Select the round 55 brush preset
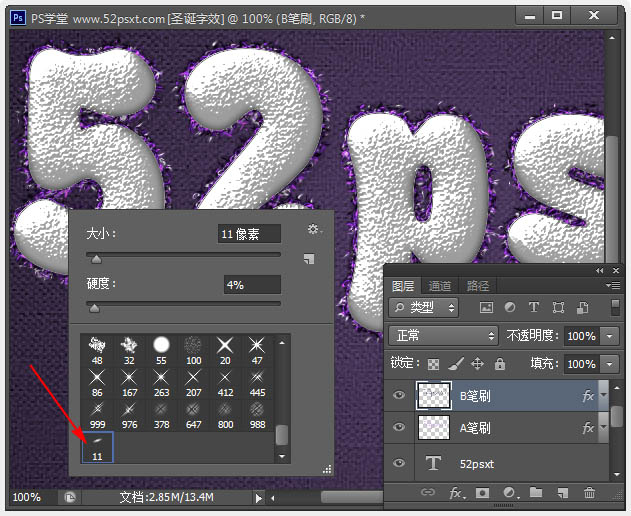The image size is (631, 516). [161, 349]
